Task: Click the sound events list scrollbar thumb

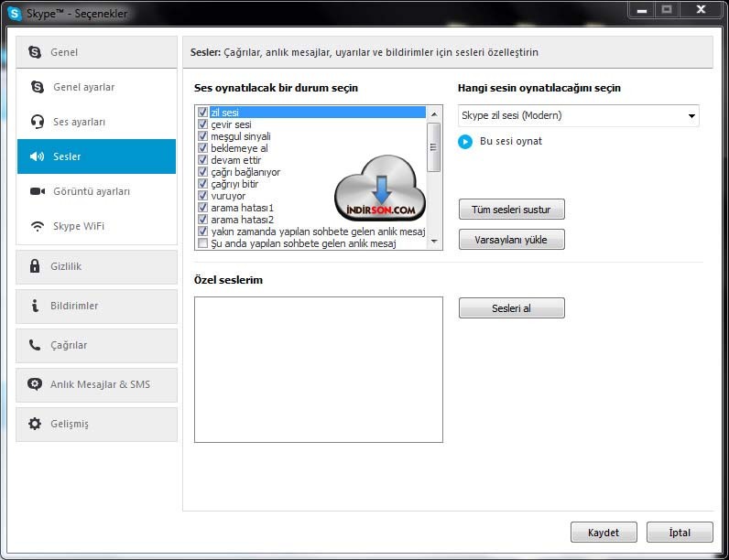Action: click(x=434, y=147)
